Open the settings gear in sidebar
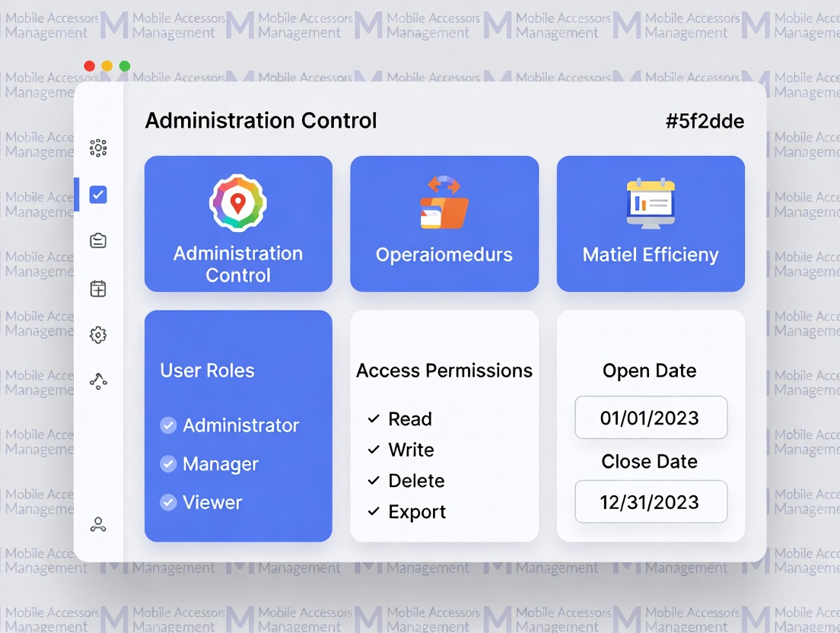The width and height of the screenshot is (840, 633). pyautogui.click(x=98, y=335)
